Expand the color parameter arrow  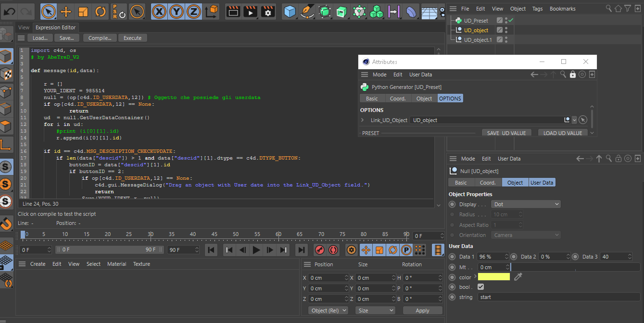tap(475, 277)
